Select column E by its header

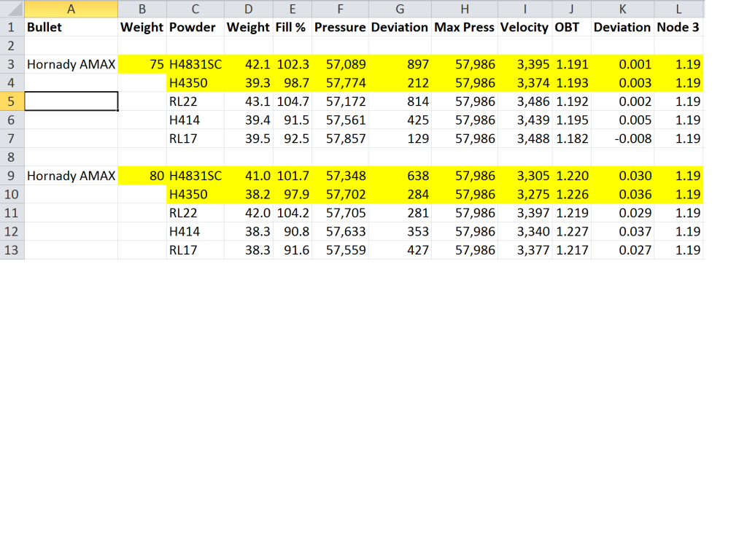(x=293, y=9)
